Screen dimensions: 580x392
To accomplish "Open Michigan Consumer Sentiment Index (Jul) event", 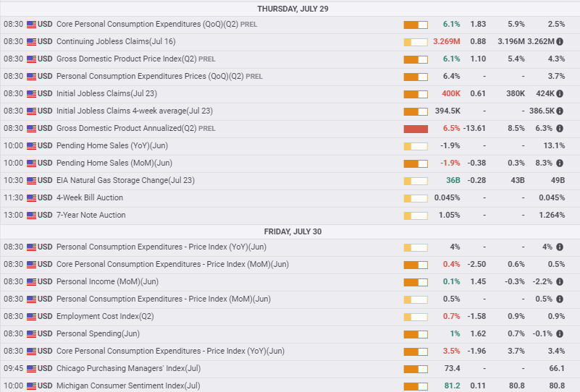I will 128,385.
